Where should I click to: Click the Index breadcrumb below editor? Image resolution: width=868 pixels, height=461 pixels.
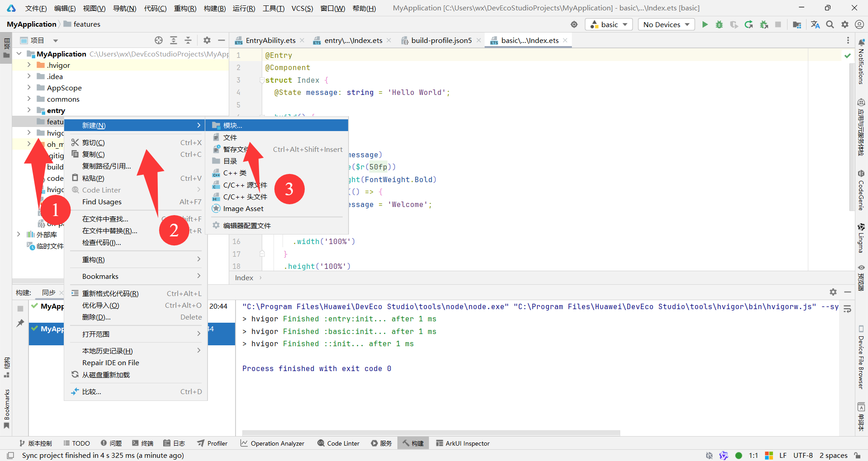pyautogui.click(x=244, y=278)
